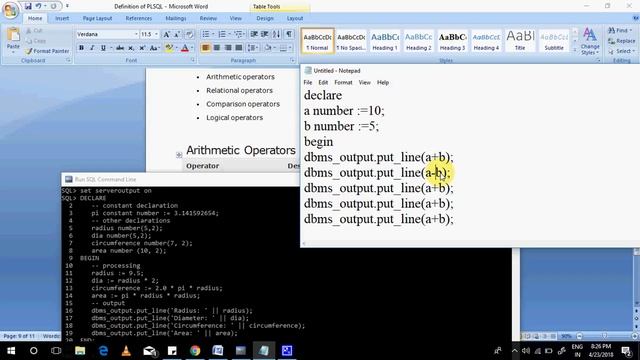The width and height of the screenshot is (640, 360).
Task: Apply the Heading 1 style
Action: point(385,41)
